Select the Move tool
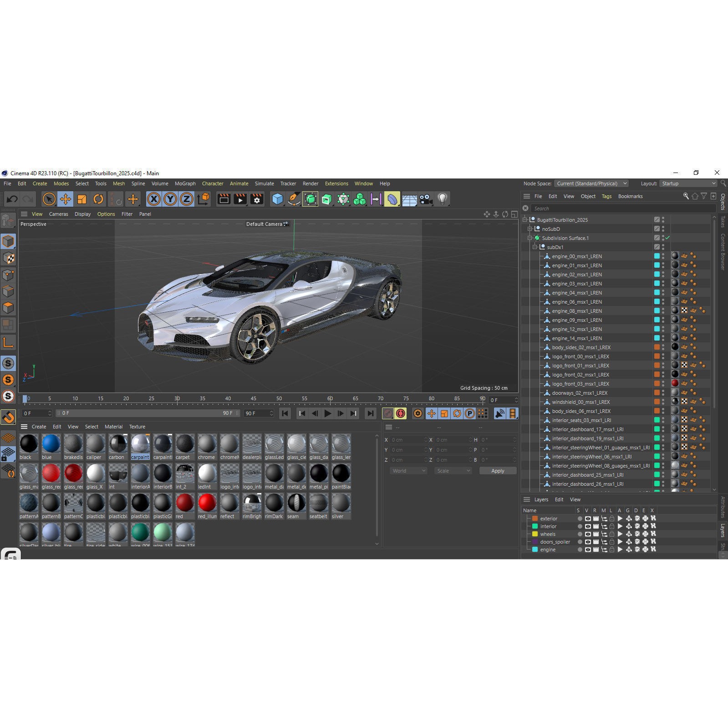The height and width of the screenshot is (728, 728). (x=66, y=199)
